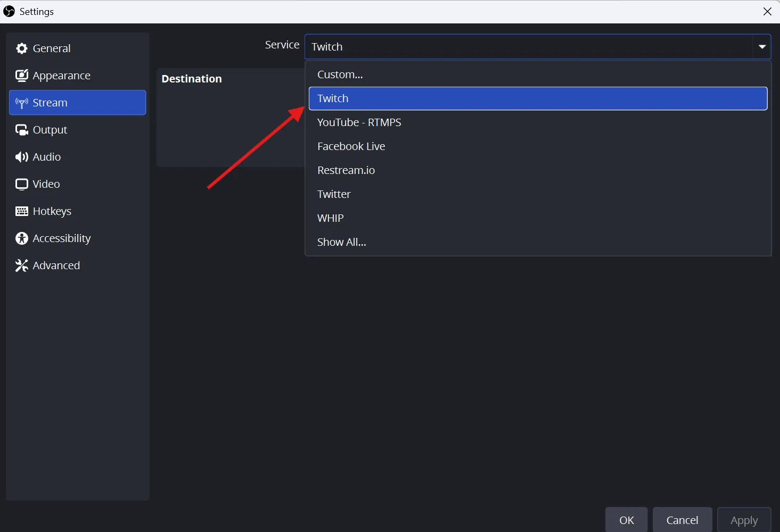Click the Hotkeys keyboard icon
Image resolution: width=780 pixels, height=532 pixels.
[22, 211]
